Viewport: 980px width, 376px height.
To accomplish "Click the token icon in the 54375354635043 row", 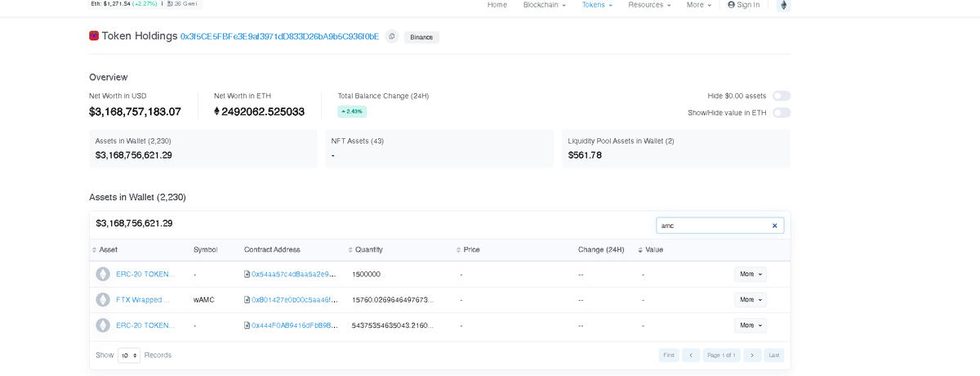I will tap(103, 325).
